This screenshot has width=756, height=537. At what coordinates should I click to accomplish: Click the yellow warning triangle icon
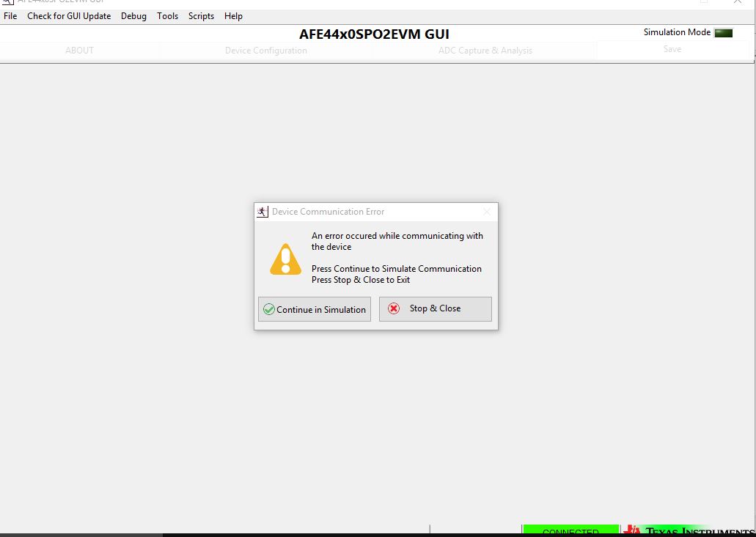[x=285, y=259]
